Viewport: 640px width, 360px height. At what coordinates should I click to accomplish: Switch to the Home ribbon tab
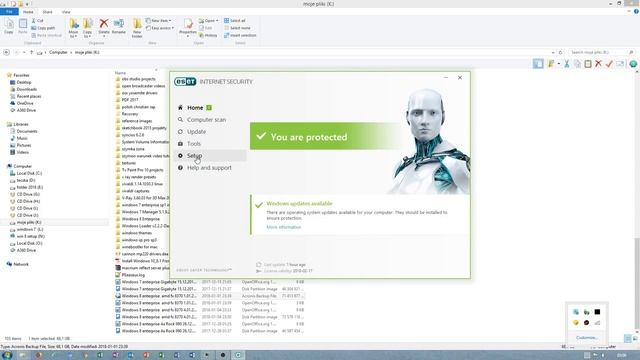click(28, 12)
